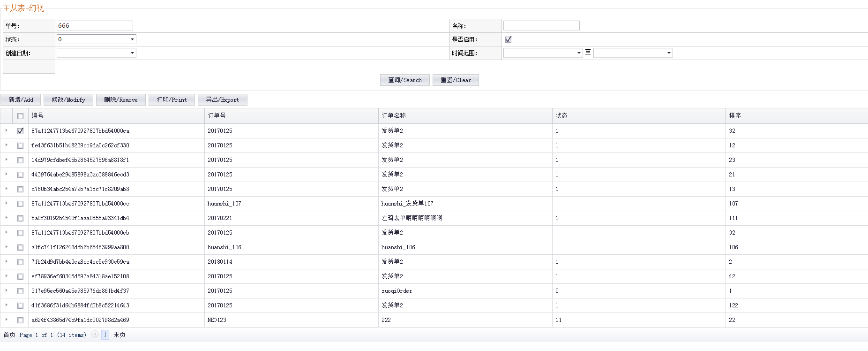Viewport: 868px width, 351px height.
Task: Uncheck the 是否启用 checkbox
Action: [508, 39]
